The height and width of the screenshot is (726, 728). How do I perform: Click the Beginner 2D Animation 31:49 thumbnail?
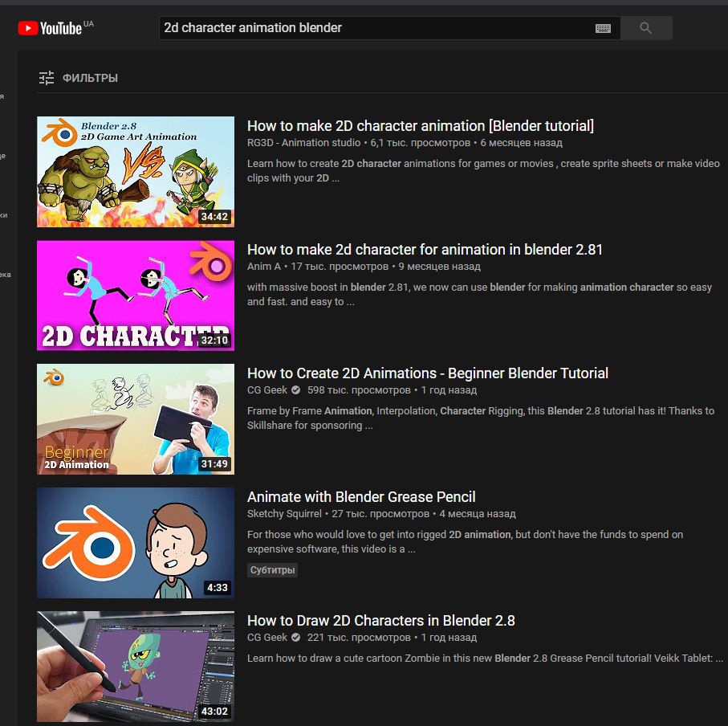point(136,419)
